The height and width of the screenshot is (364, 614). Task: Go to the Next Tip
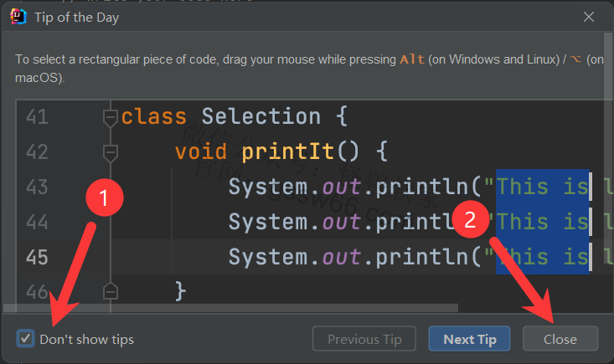click(470, 339)
